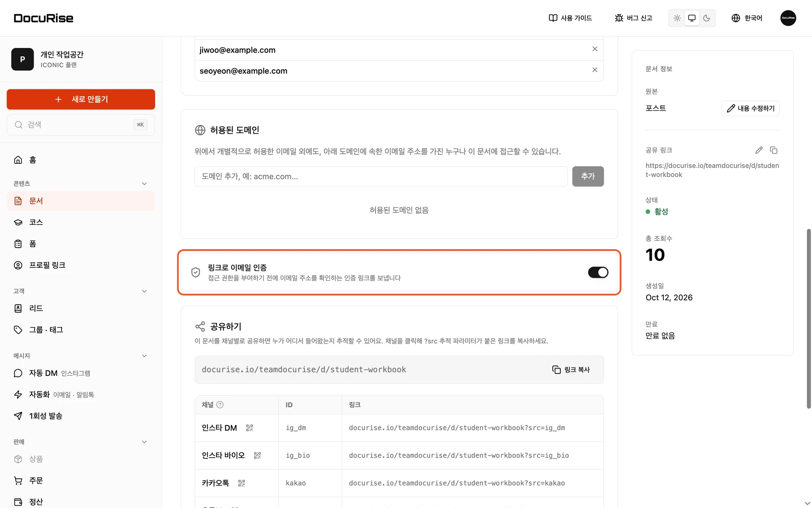Click the 허용된 도메인 globe icon
The height and width of the screenshot is (508, 812).
pos(200,130)
